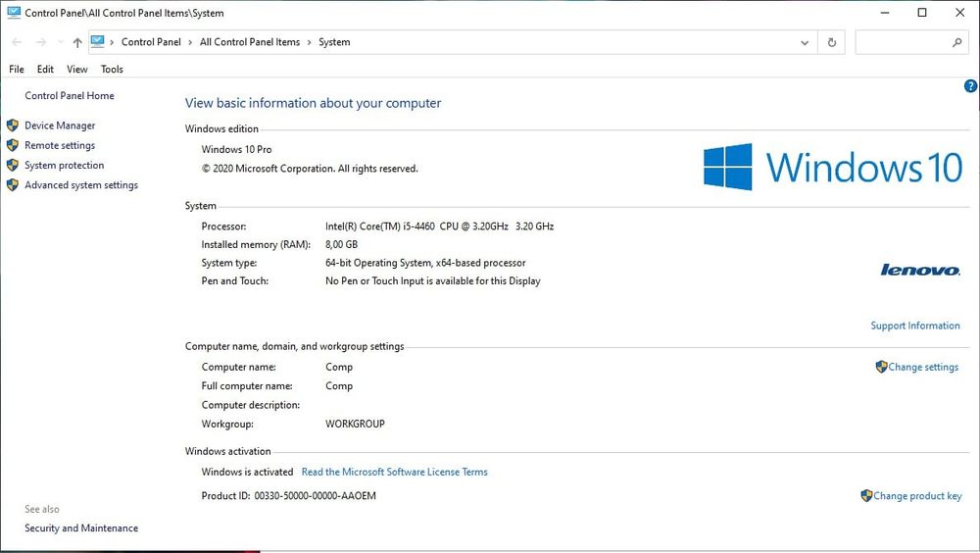This screenshot has height=553, width=980.
Task: Open the recent locations dropdown arrow
Action: (x=60, y=43)
